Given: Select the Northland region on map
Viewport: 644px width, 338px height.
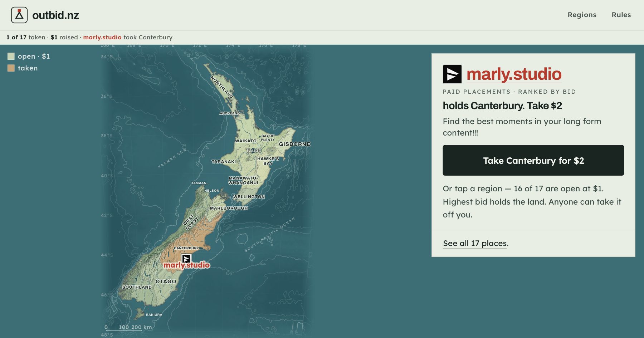Looking at the screenshot, I should (x=222, y=87).
